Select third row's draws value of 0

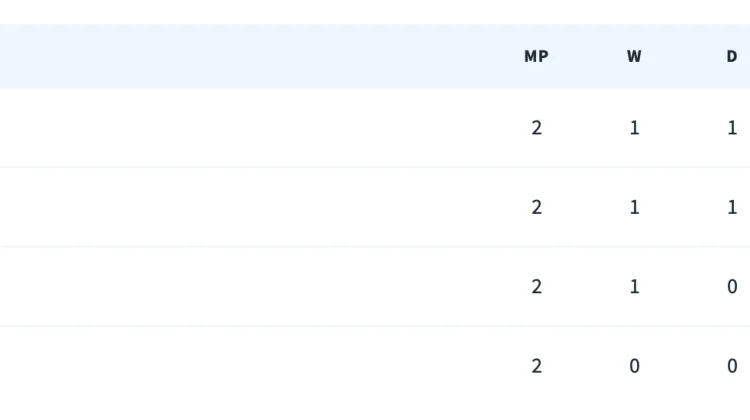click(x=732, y=287)
